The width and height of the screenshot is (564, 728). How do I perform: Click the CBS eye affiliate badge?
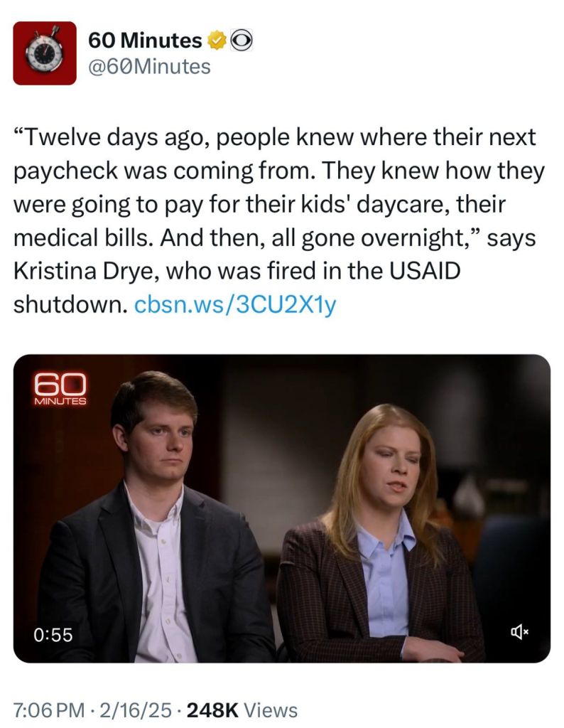(x=242, y=41)
